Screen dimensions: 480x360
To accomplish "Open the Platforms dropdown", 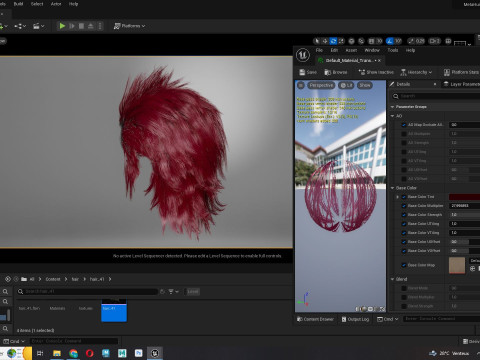I will click(130, 26).
